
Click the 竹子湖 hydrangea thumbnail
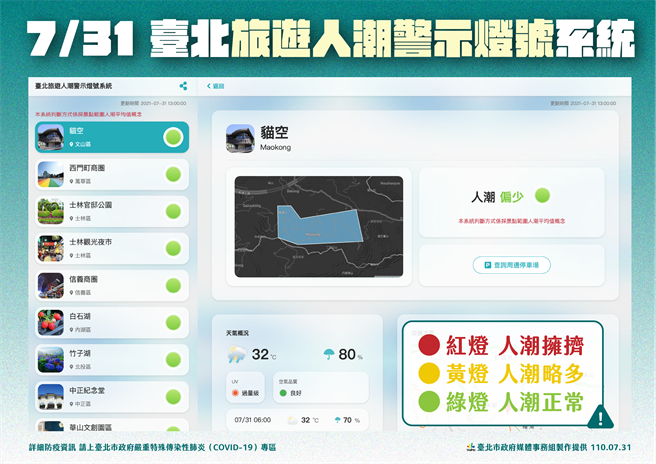click(51, 359)
